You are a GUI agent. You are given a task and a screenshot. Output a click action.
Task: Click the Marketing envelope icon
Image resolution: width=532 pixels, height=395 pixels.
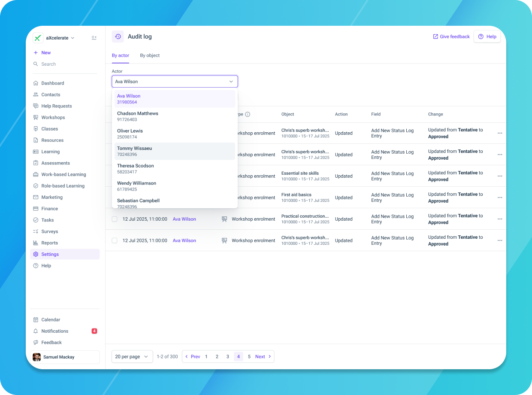36,197
